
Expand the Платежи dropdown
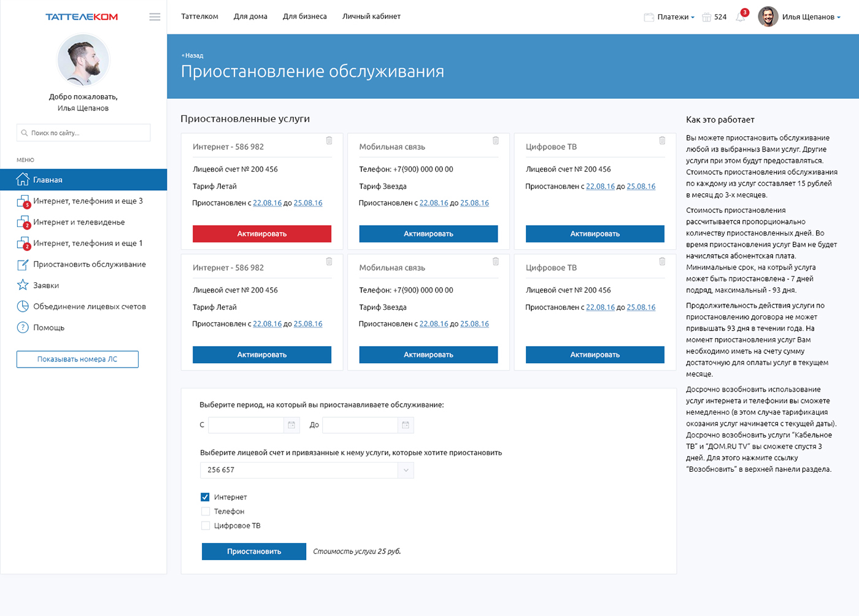point(676,17)
